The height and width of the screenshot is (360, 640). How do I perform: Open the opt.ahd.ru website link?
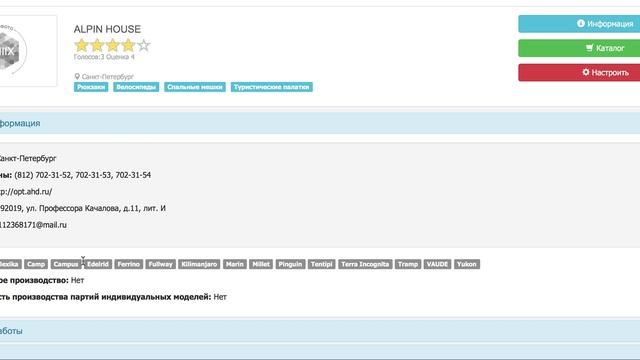coord(26,191)
